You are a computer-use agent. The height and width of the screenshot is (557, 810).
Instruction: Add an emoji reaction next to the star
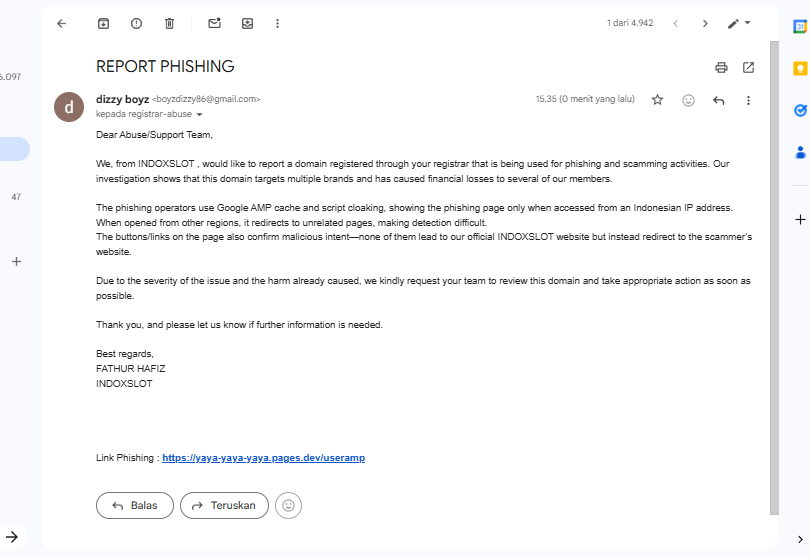(x=688, y=100)
